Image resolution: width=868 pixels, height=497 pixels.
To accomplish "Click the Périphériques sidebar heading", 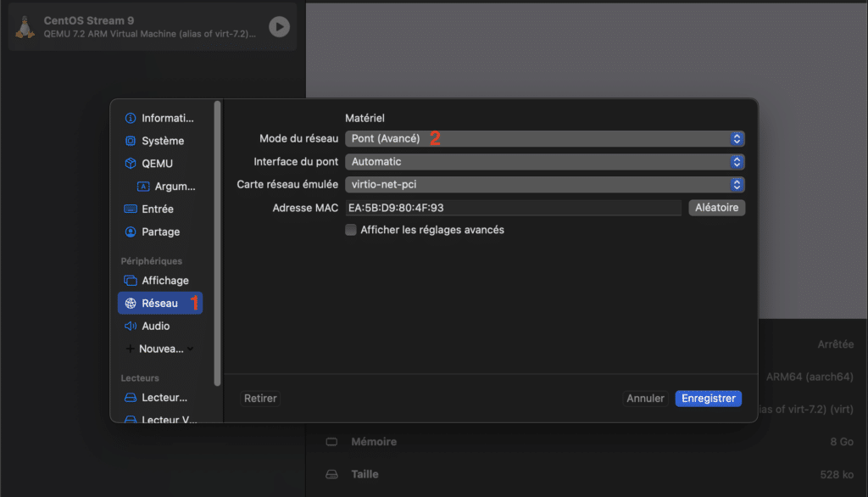I will pyautogui.click(x=151, y=261).
